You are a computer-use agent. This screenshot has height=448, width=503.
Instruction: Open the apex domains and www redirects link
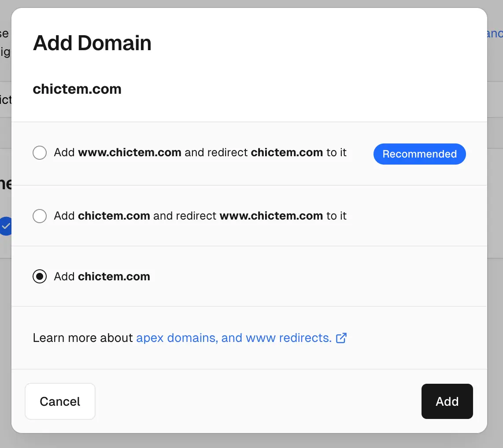coord(233,338)
